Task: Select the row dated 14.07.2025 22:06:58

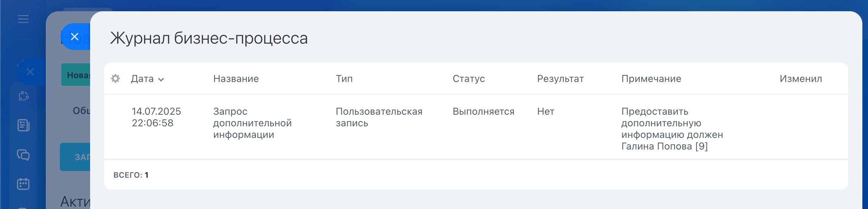Action: coord(476,127)
